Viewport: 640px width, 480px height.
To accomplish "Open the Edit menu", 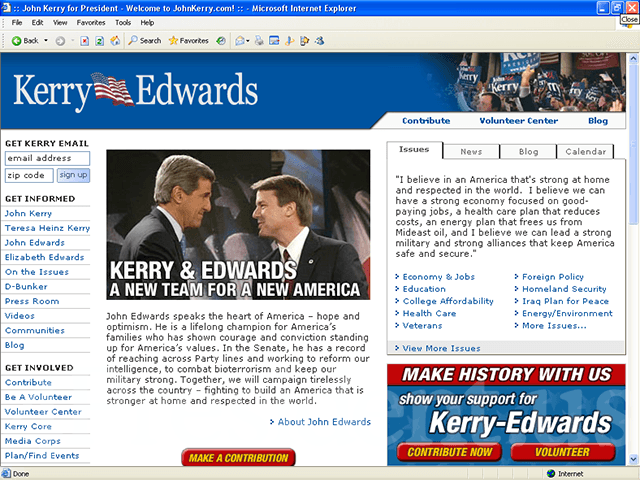I will coord(38,23).
